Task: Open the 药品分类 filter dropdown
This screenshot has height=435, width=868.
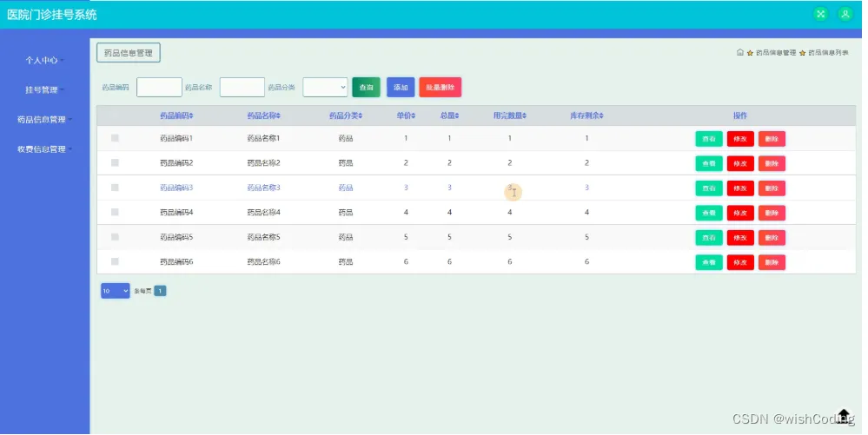Action: [x=325, y=87]
